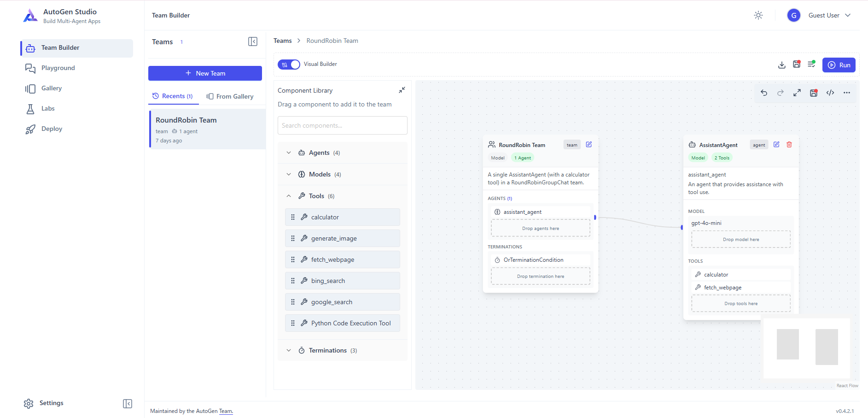Switch the light/dark theme
Viewport: 868px width, 418px height.
(758, 15)
